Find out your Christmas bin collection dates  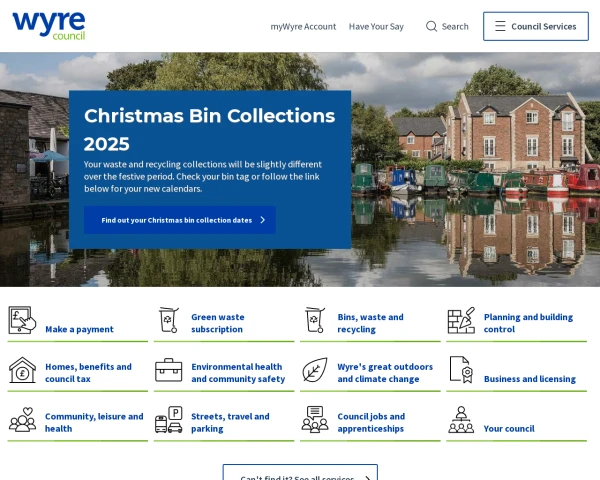(x=180, y=220)
